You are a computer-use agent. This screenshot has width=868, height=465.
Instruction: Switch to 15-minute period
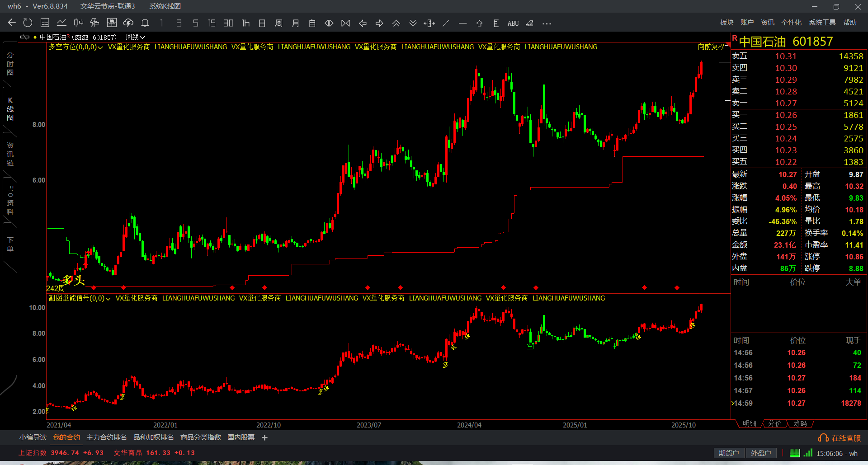pos(212,23)
